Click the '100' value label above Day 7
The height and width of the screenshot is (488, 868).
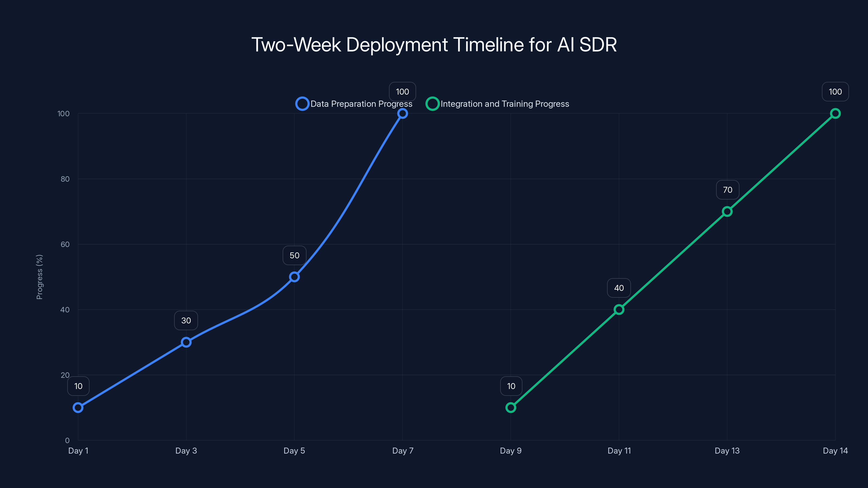(402, 92)
